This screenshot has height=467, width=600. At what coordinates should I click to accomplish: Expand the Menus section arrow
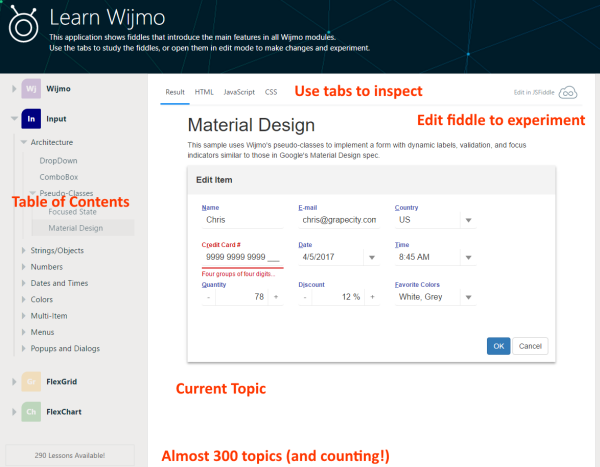pos(23,332)
